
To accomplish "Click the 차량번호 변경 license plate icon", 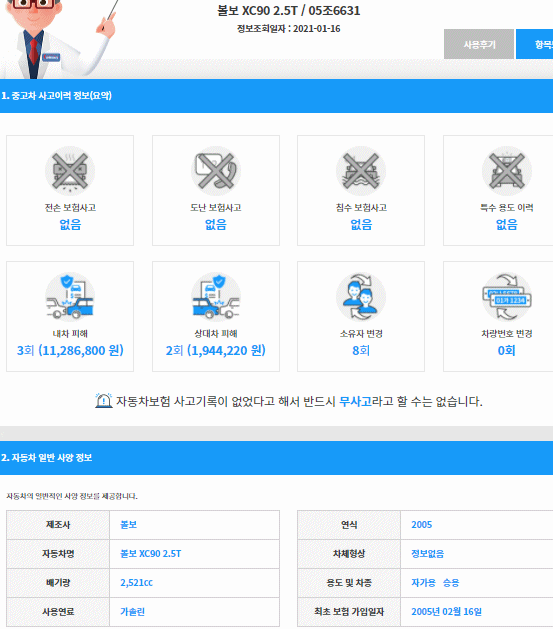I will click(x=507, y=297).
